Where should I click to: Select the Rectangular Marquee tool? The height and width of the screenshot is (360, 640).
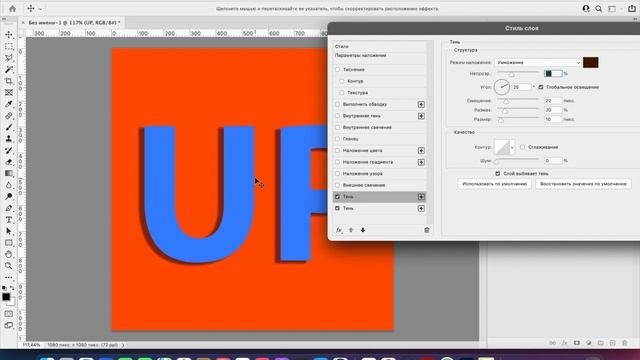[x=9, y=47]
